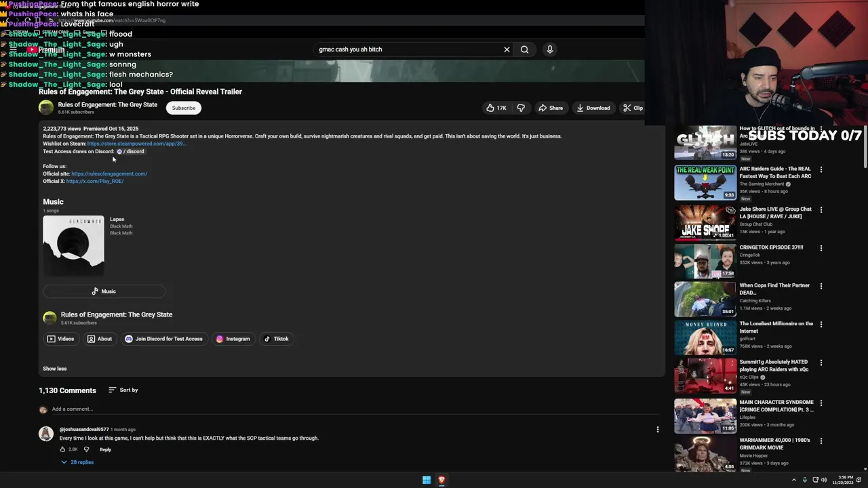Open more options for CRINGETOK EPISODE 37
The width and height of the screenshot is (868, 488).
point(821,248)
